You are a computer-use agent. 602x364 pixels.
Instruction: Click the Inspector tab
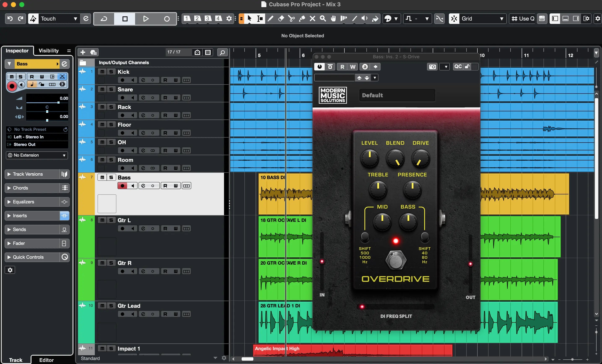tap(16, 51)
